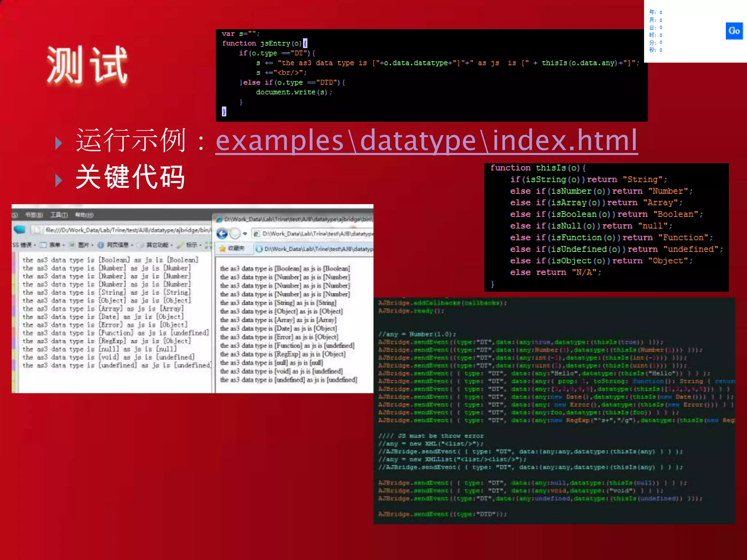Click code line 'AJBridge.addCallbacks(callbacks);'

coord(442,303)
